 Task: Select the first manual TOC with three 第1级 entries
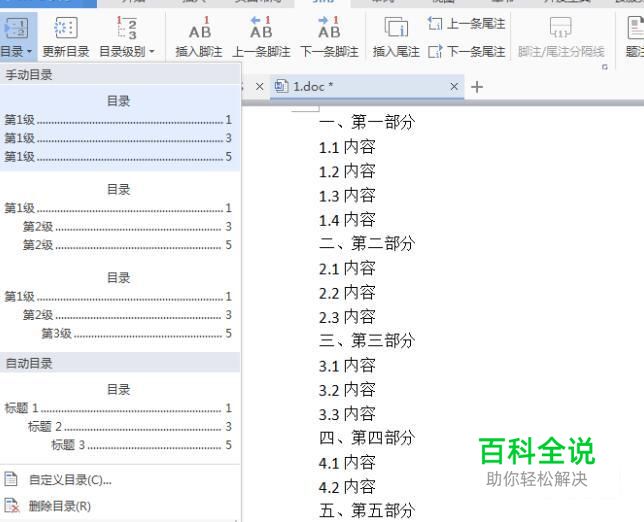coord(120,128)
